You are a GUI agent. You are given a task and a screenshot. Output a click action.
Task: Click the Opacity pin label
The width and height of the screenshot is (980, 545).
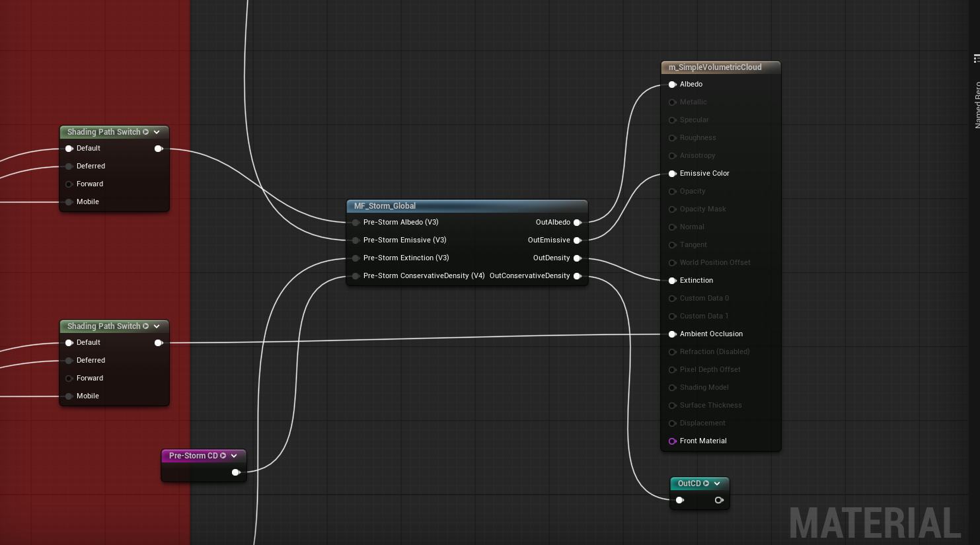pyautogui.click(x=693, y=192)
